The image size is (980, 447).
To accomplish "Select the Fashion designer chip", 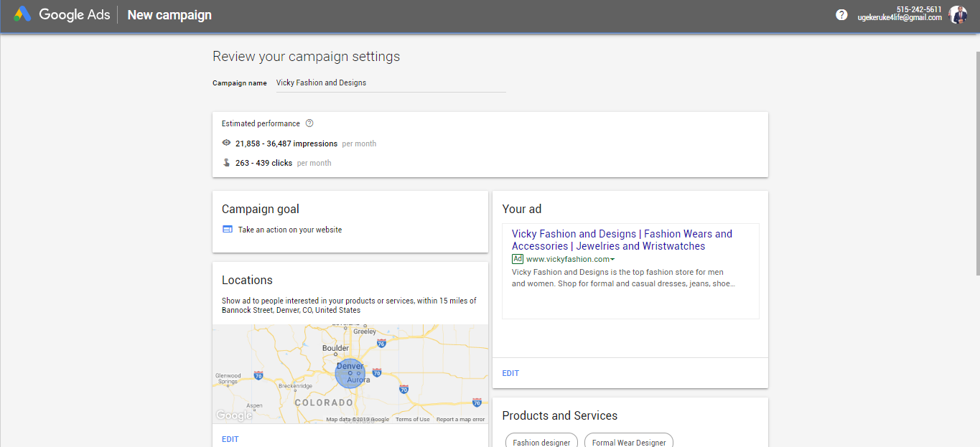I will click(541, 442).
